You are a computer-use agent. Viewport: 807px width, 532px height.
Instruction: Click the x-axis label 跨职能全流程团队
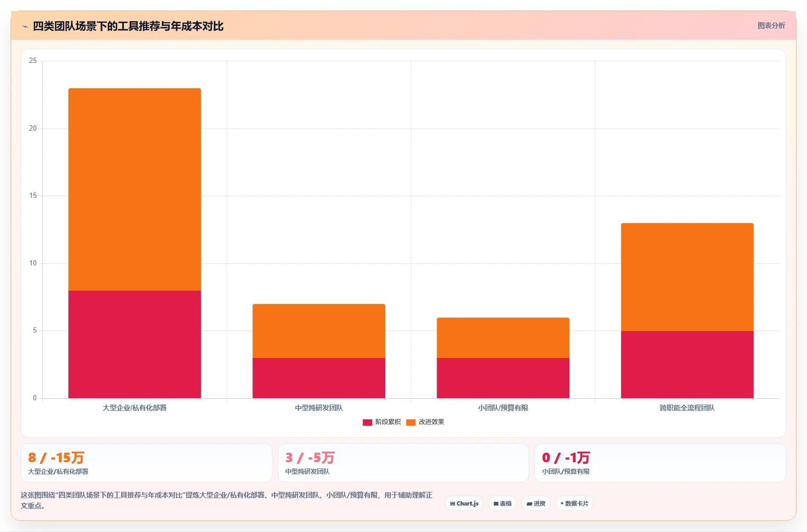tap(687, 408)
